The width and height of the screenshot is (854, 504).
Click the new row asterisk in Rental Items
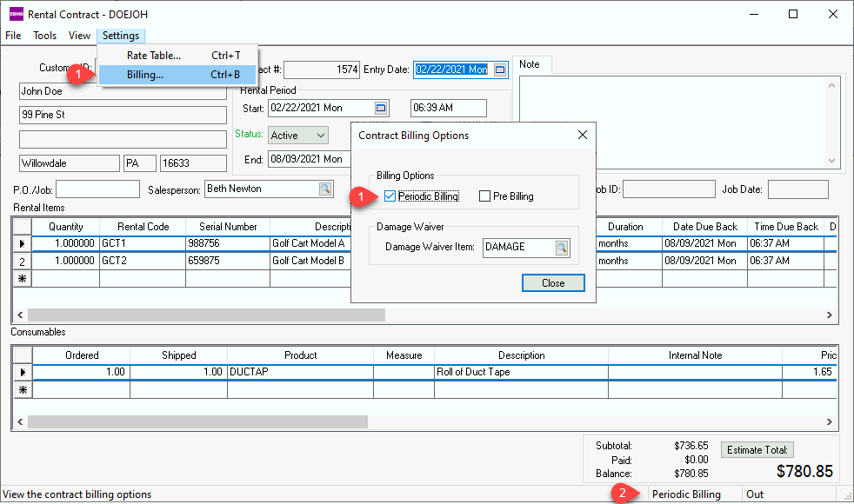click(22, 279)
